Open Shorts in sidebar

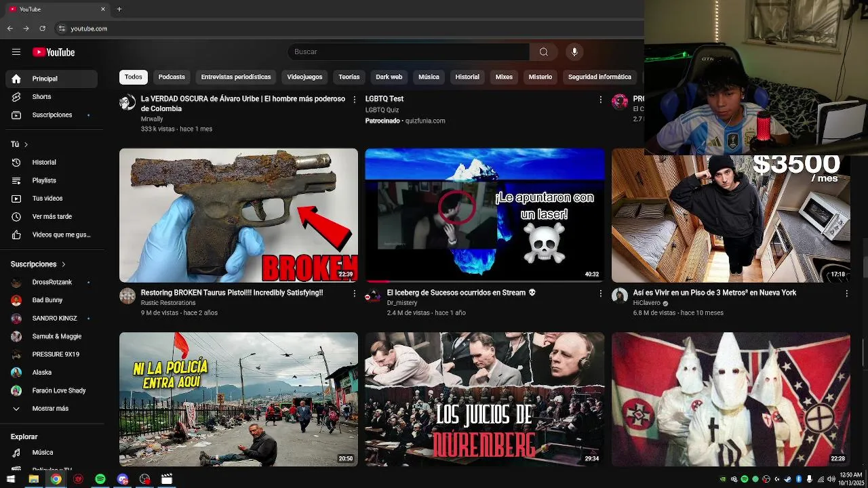pos(52,97)
